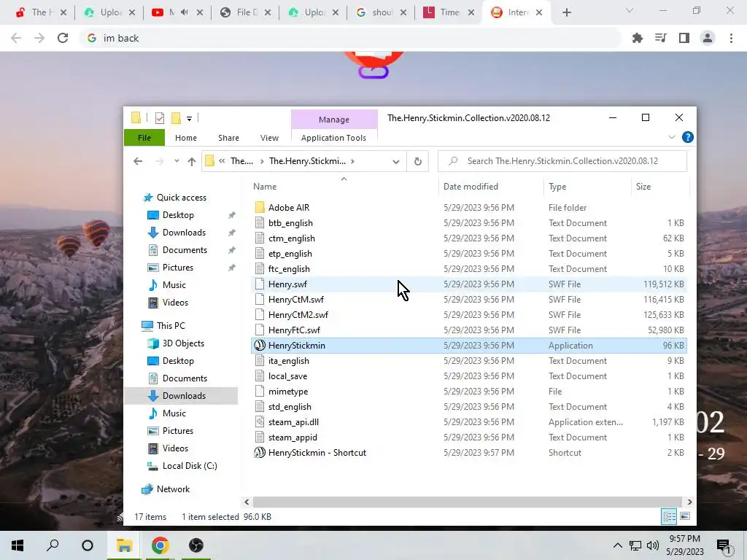Open Local Disk (C:) in navigation pane

click(189, 466)
